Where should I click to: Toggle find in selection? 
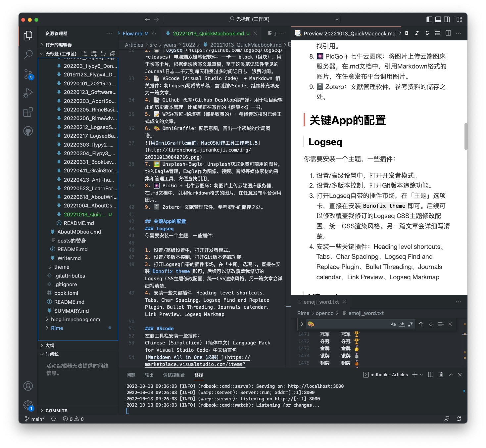click(441, 324)
